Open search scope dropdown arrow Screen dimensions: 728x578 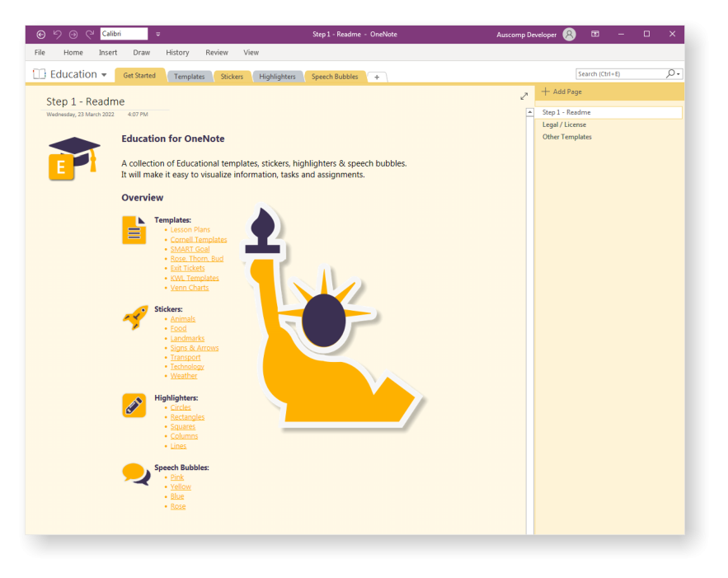tap(679, 74)
